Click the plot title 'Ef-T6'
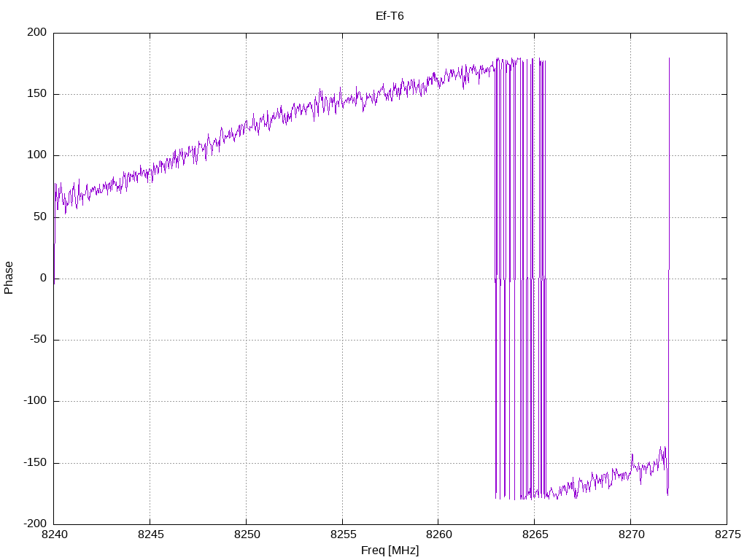Image resolution: width=747 pixels, height=560 pixels. click(390, 16)
